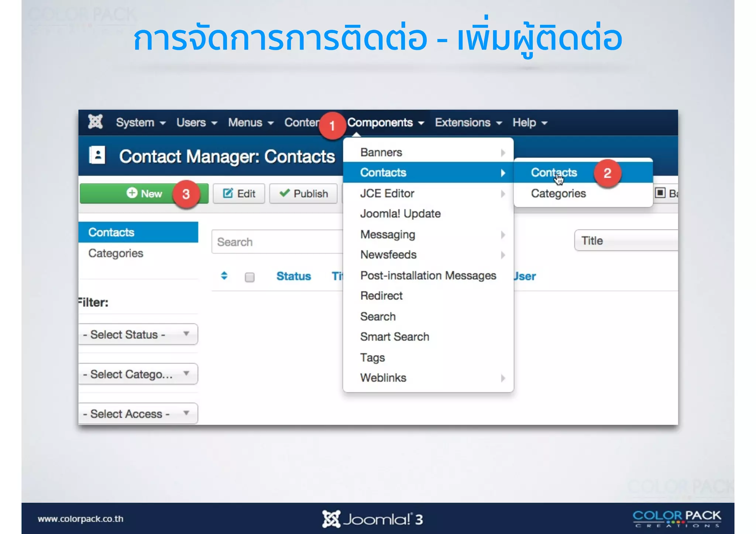This screenshot has width=756, height=534.
Task: Open the Help menu
Action: point(530,123)
